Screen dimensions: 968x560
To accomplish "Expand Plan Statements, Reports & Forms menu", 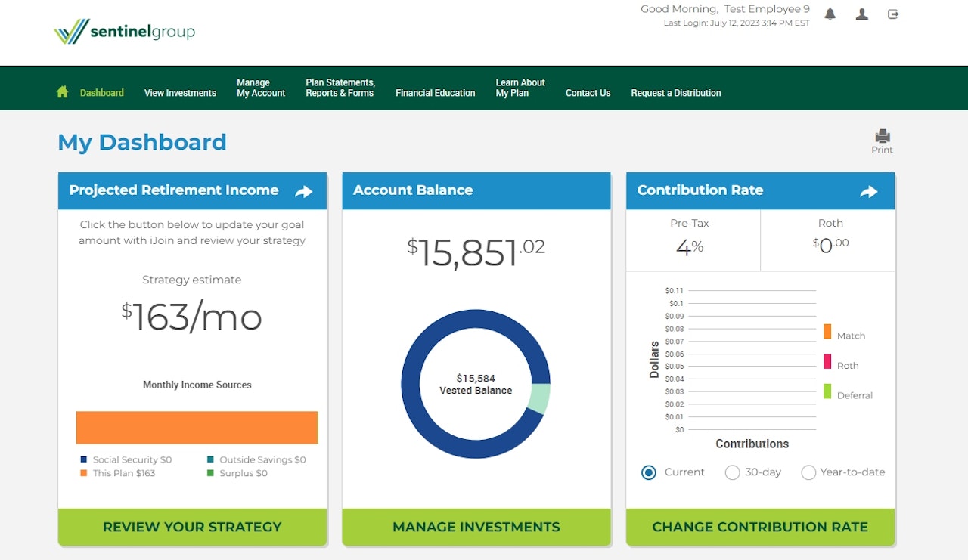I will (x=340, y=88).
